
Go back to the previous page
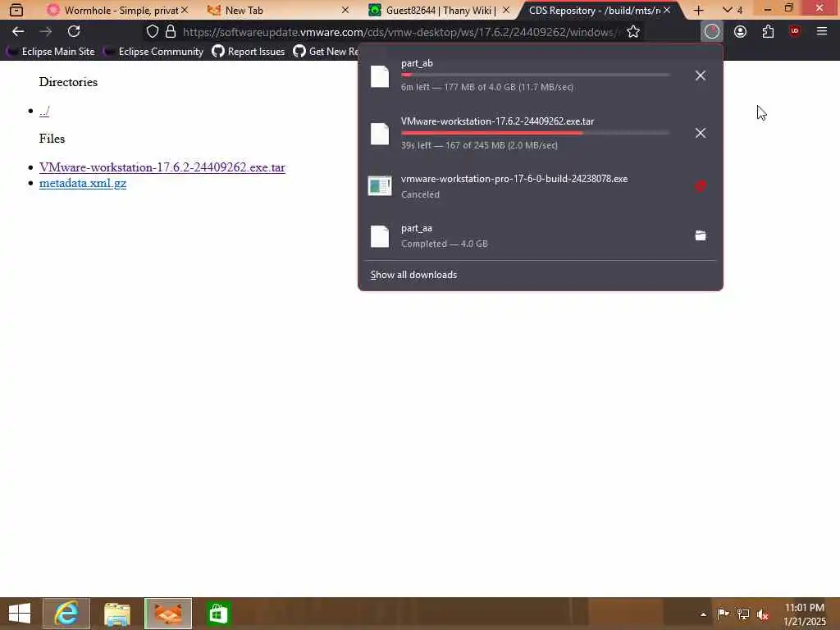pos(18,32)
